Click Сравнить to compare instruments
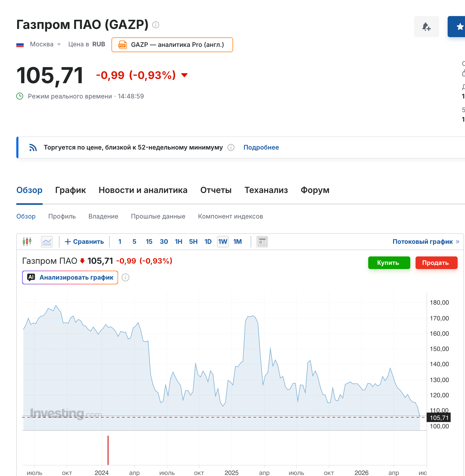Viewport: 465px width, 476px height. 84,242
